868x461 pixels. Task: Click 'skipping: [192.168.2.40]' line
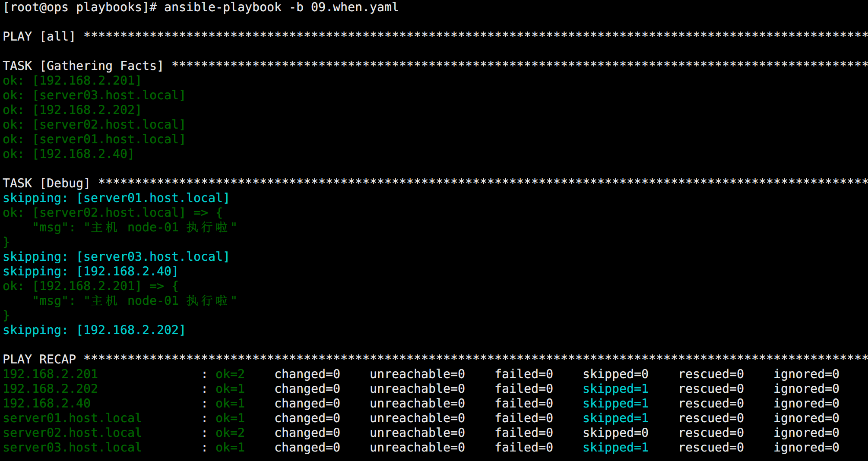pyautogui.click(x=91, y=271)
